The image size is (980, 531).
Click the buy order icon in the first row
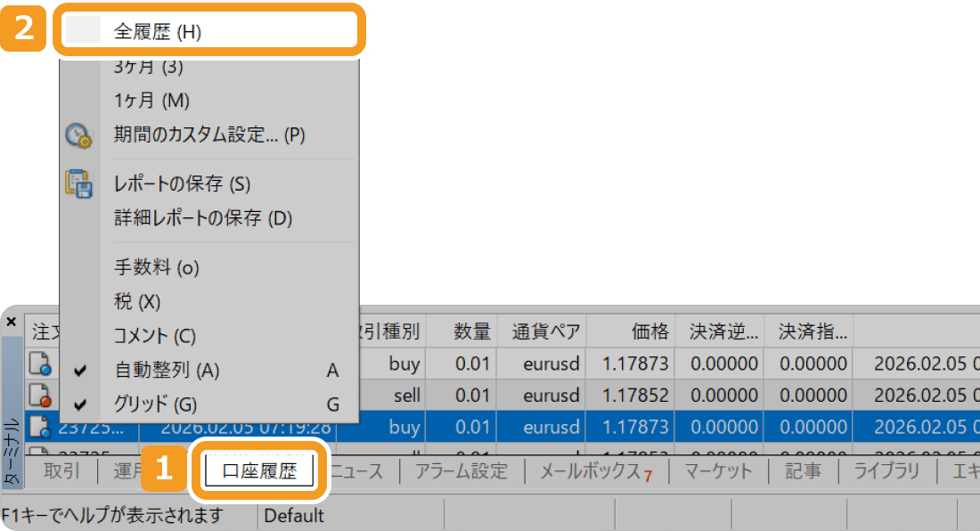40,364
